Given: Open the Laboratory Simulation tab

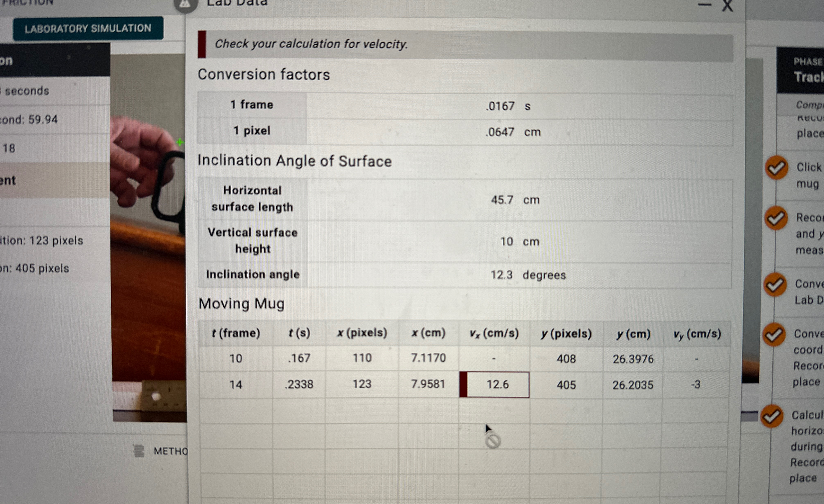Looking at the screenshot, I should point(88,28).
